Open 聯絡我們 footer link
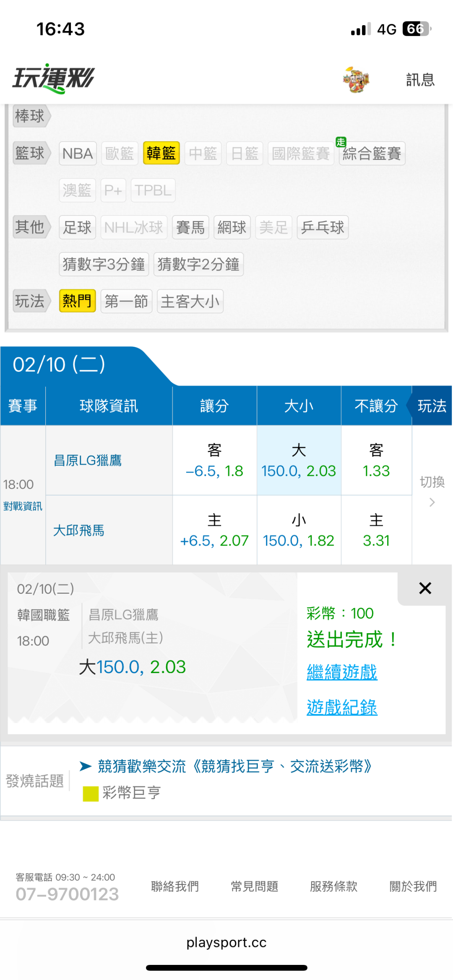This screenshot has width=453, height=980. click(175, 886)
